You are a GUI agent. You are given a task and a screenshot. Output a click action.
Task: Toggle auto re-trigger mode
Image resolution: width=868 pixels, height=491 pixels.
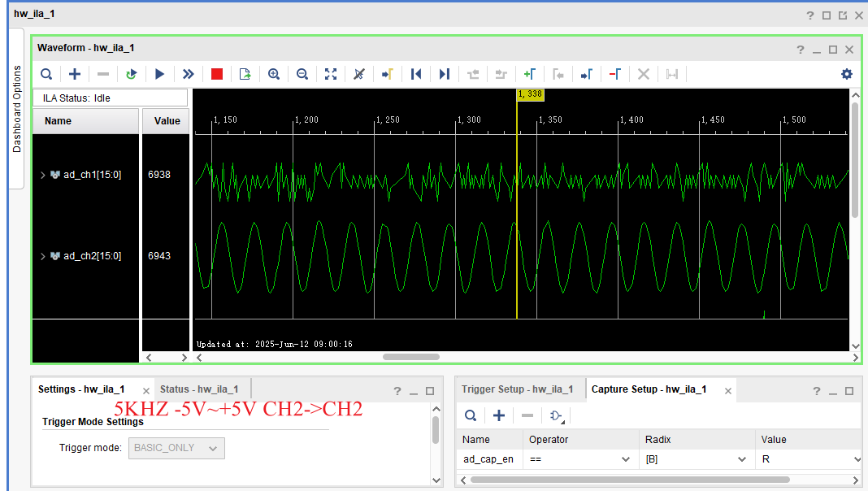131,74
